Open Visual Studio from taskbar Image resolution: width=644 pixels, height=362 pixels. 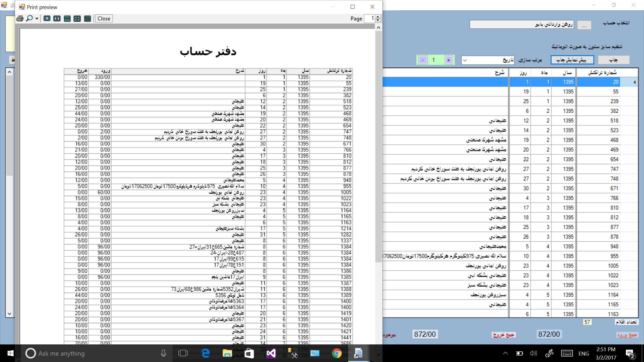tap(271, 353)
